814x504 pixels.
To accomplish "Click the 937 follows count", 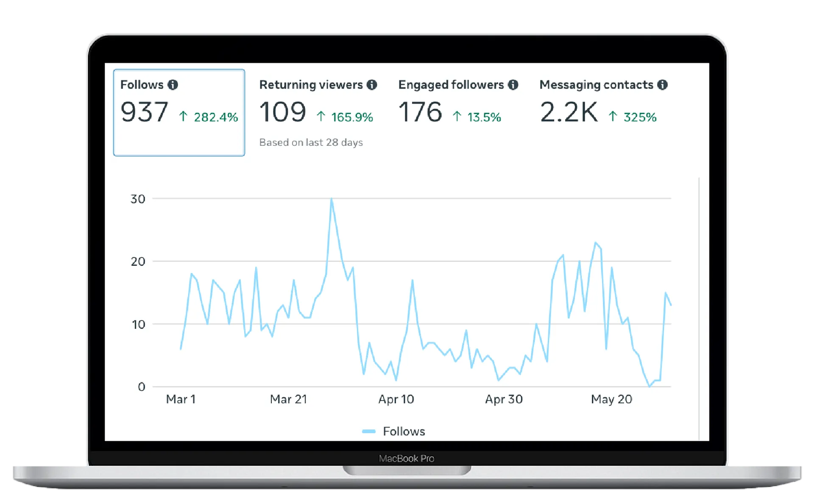I will click(x=144, y=112).
